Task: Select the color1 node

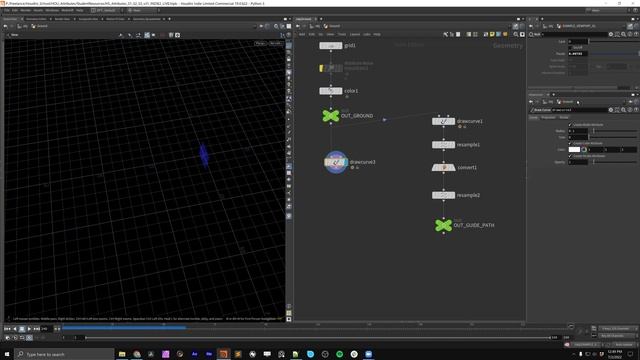Action: pos(331,91)
